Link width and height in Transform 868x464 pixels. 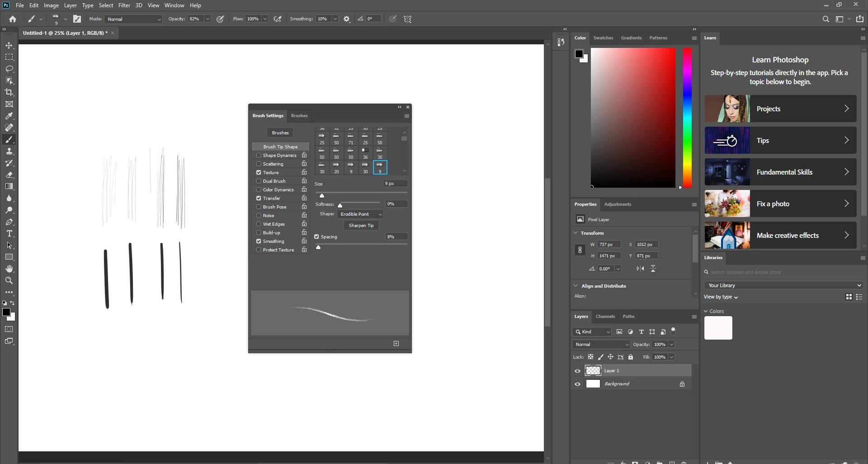coord(580,250)
